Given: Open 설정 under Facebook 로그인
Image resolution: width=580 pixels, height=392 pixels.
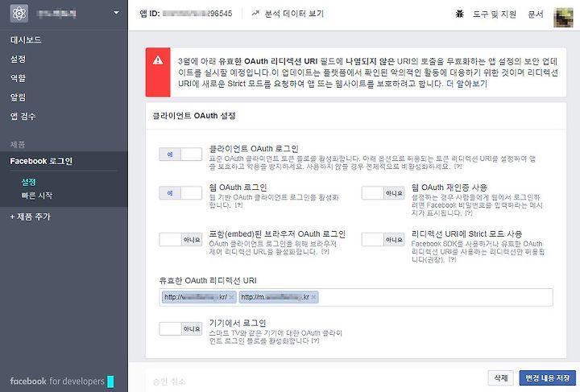Looking at the screenshot, I should point(28,182).
